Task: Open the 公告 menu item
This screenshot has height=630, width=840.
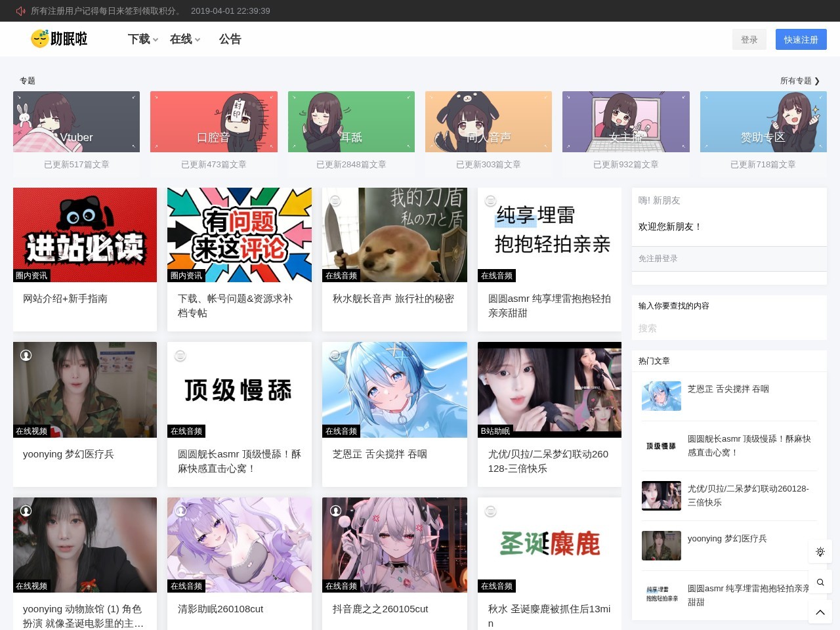Action: coord(230,39)
